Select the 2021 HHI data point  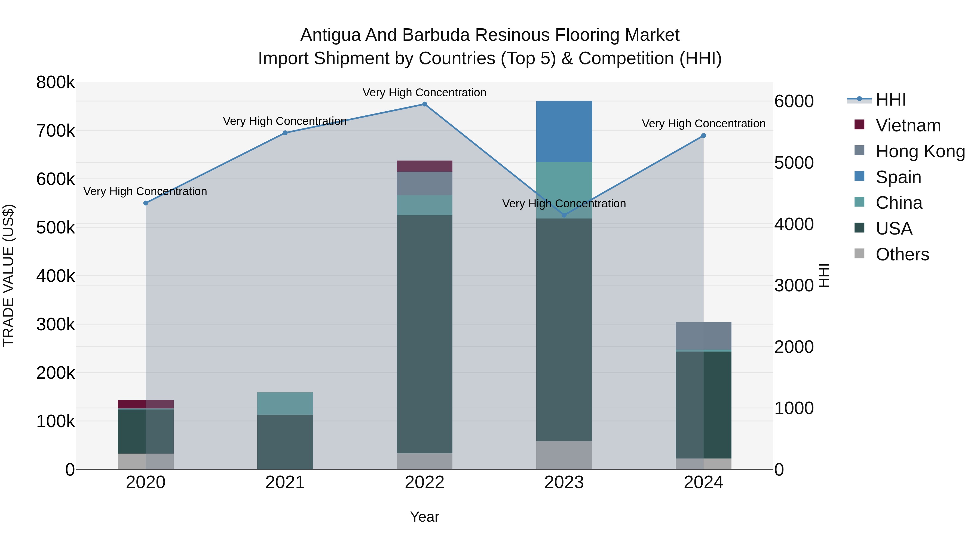coord(285,133)
